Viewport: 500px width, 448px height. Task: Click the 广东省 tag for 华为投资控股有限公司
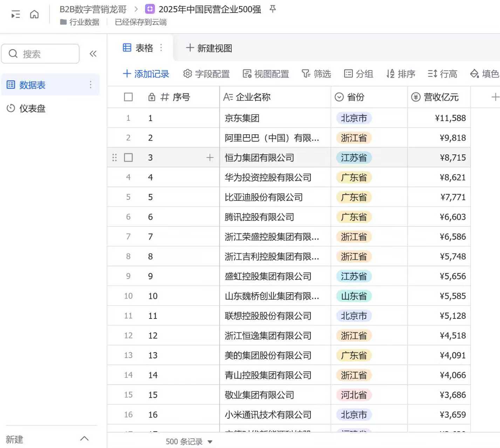tap(354, 177)
